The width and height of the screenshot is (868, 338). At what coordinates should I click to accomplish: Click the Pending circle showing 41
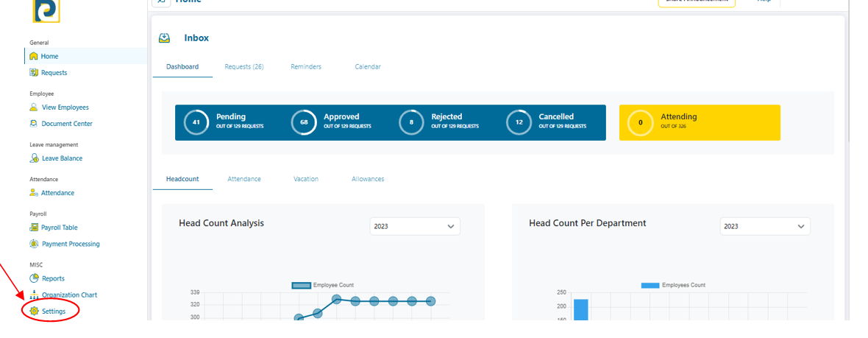pos(196,122)
